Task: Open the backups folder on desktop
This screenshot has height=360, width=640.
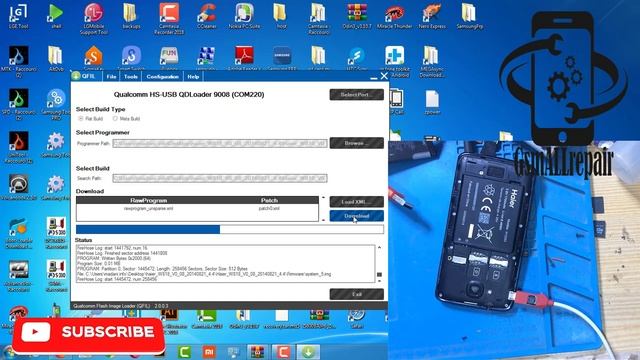Action: point(131,16)
